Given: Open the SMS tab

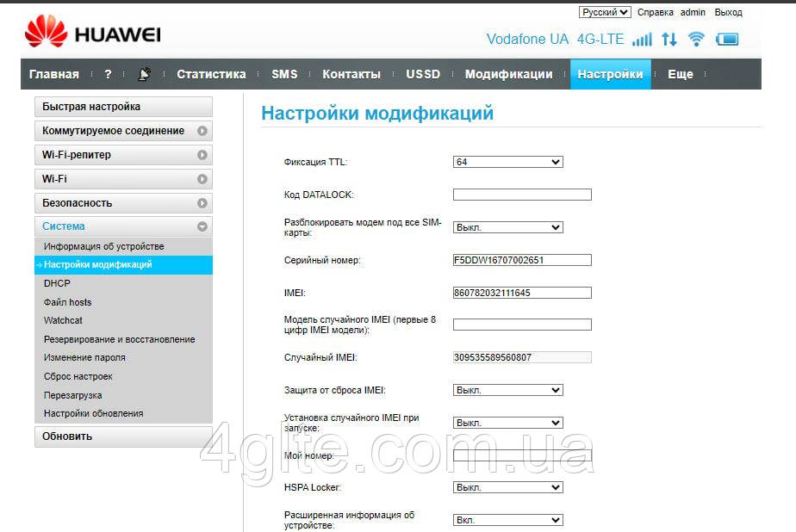Looking at the screenshot, I should click(x=284, y=74).
